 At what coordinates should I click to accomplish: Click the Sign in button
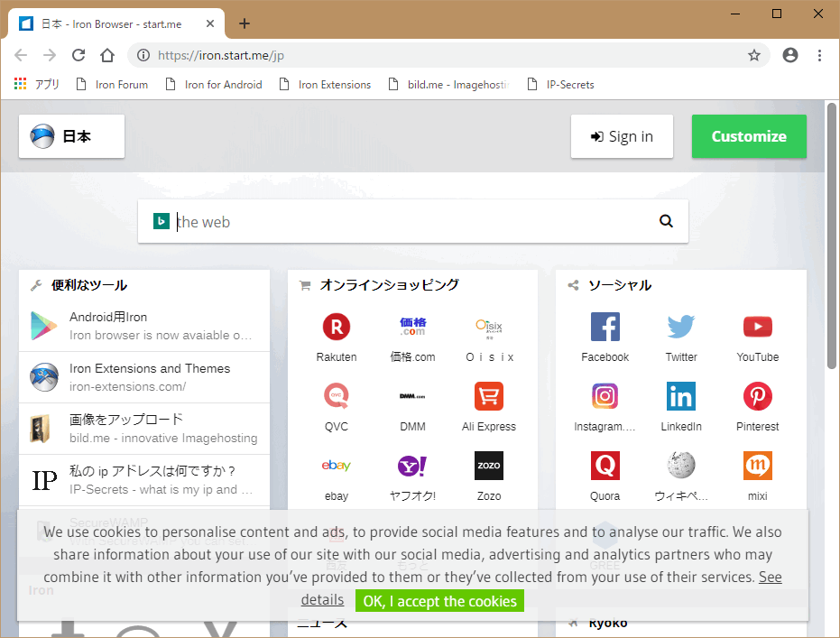[622, 137]
